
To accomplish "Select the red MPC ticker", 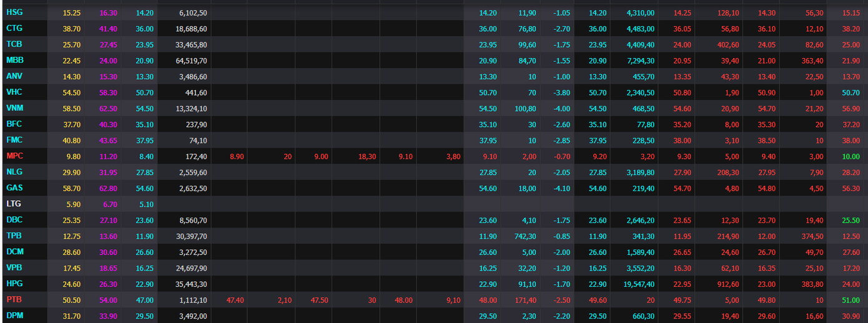I will (15, 156).
